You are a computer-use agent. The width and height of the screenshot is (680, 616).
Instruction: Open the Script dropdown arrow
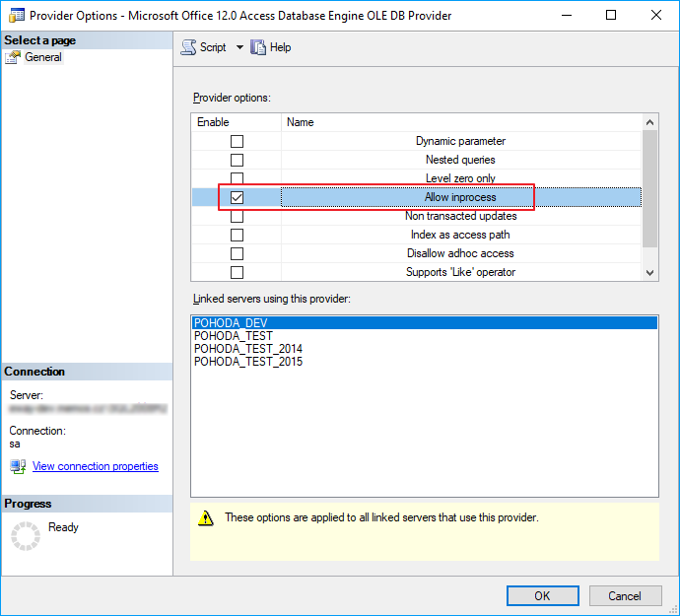click(x=239, y=47)
